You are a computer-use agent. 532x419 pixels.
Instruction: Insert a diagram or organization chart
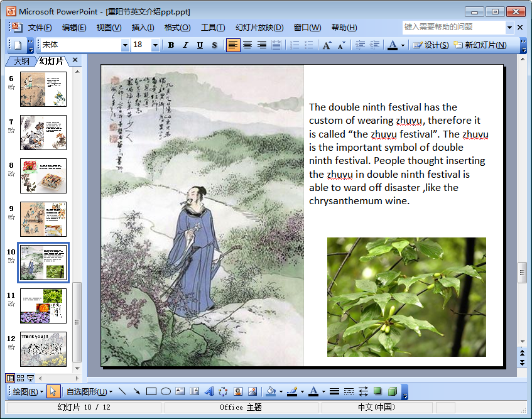(x=223, y=391)
